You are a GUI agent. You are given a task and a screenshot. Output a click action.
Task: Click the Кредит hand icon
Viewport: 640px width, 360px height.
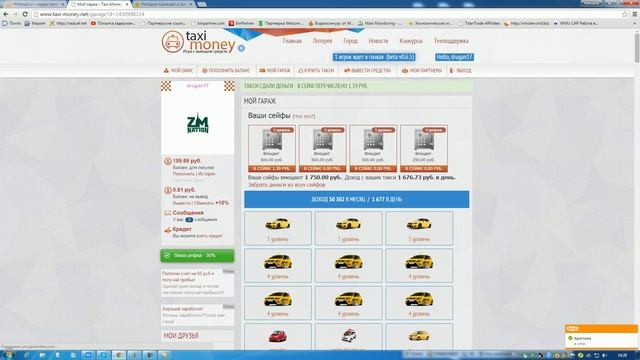pos(167,230)
